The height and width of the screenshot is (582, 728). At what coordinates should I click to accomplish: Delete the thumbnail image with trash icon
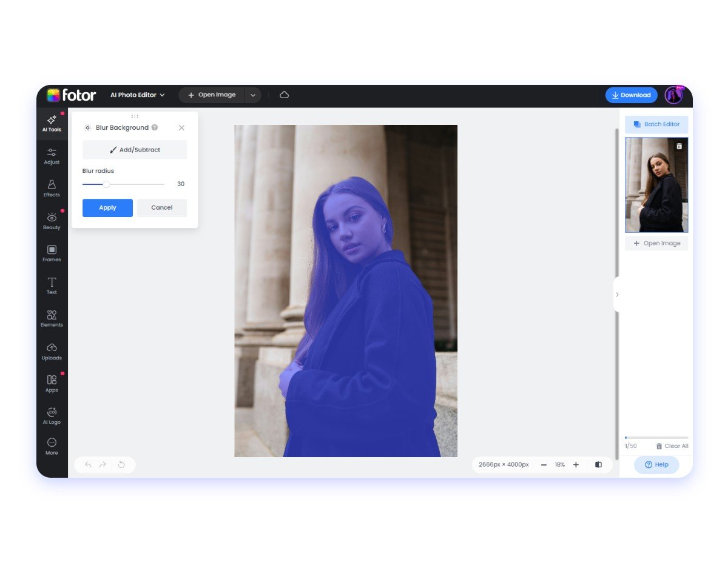pos(679,146)
